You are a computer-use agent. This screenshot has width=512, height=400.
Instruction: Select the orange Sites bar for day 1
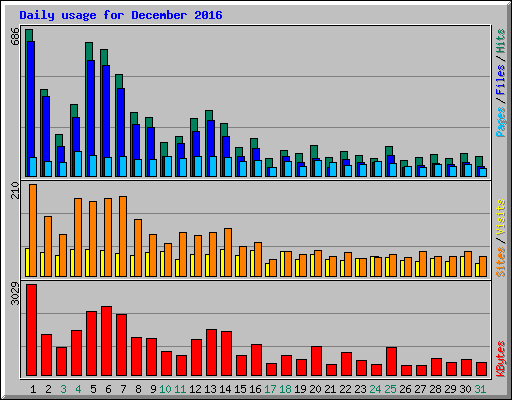33,230
